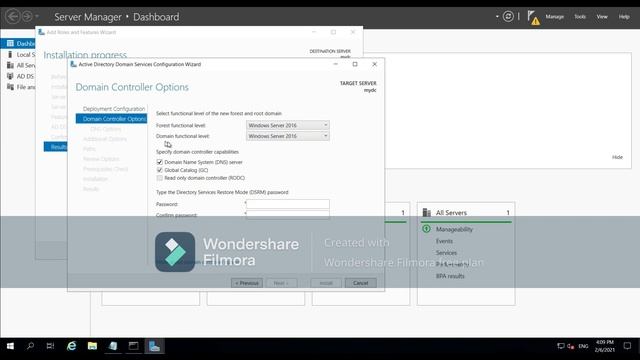Launch Internet Explorer from the taskbar

71,346
